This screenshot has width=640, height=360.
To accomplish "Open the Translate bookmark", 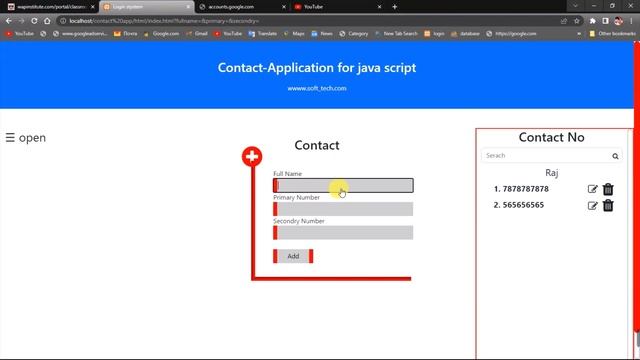I will click(263, 34).
